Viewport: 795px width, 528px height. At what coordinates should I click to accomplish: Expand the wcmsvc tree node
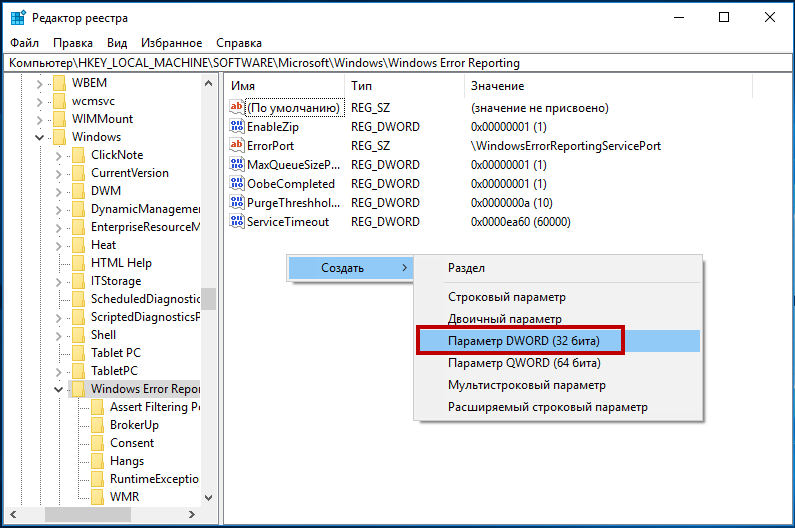40,102
